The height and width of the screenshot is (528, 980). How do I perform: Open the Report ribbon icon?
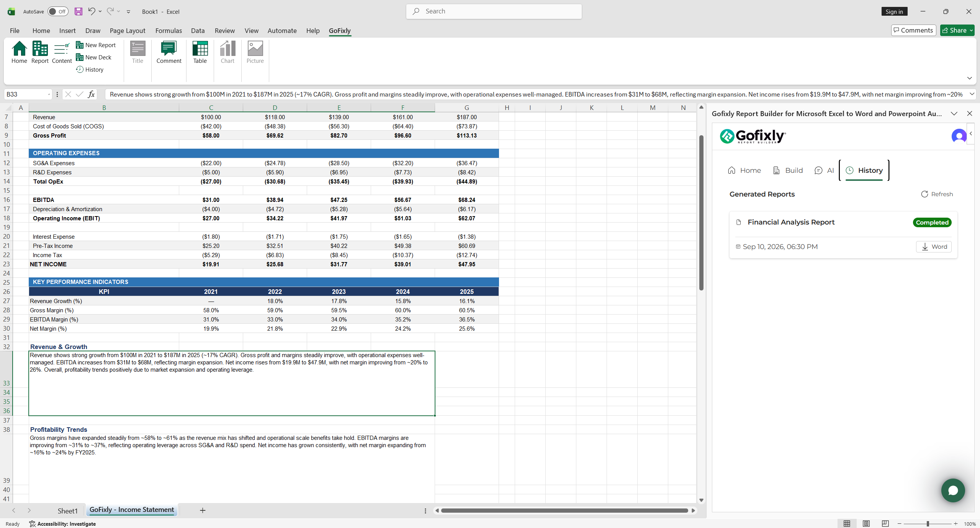point(40,52)
